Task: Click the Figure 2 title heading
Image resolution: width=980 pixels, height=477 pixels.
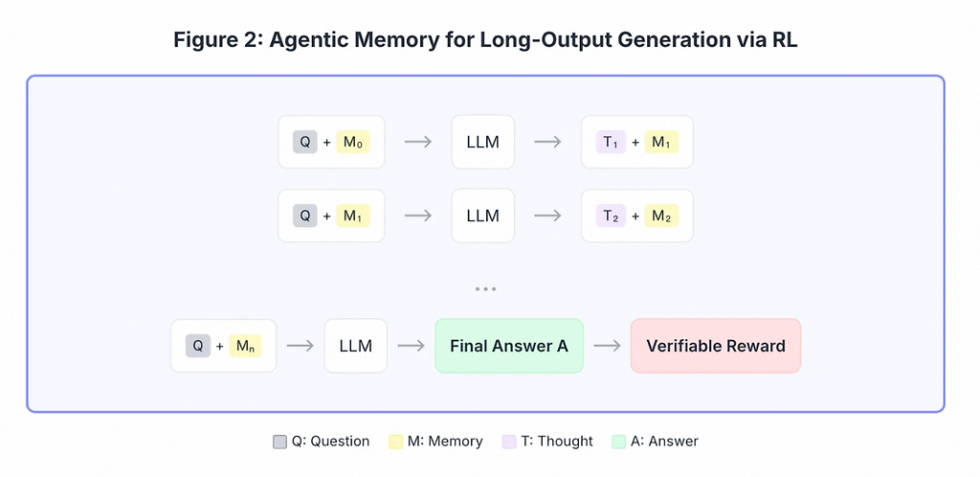Action: coord(489,41)
